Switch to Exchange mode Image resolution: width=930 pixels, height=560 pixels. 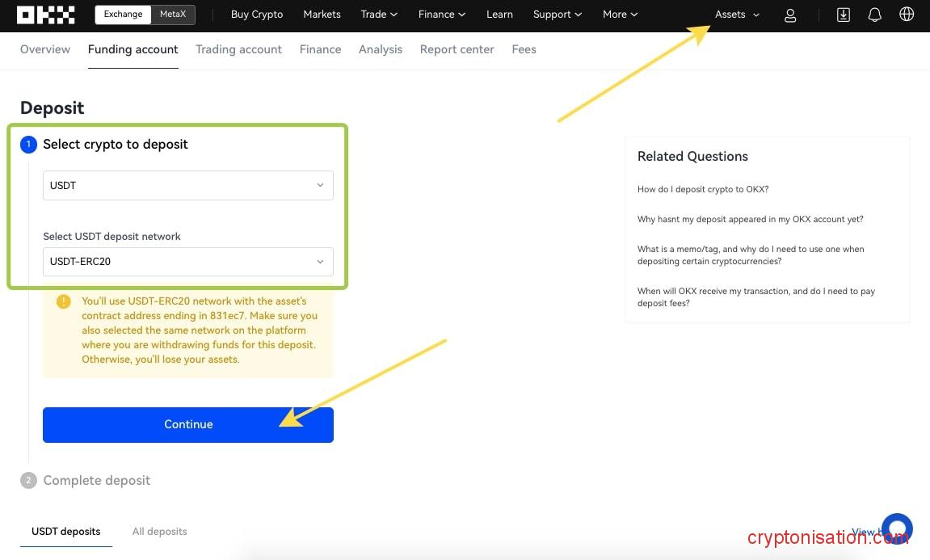[123, 15]
